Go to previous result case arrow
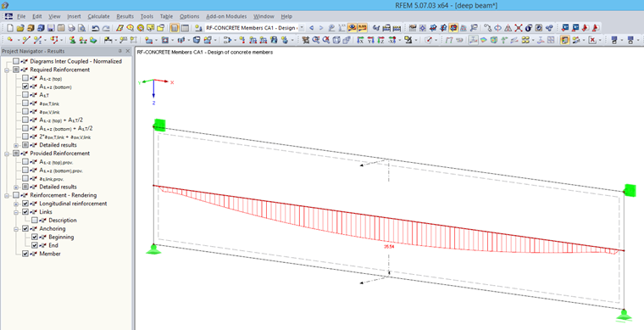Image resolution: width=644 pixels, height=330 pixels. point(311,28)
